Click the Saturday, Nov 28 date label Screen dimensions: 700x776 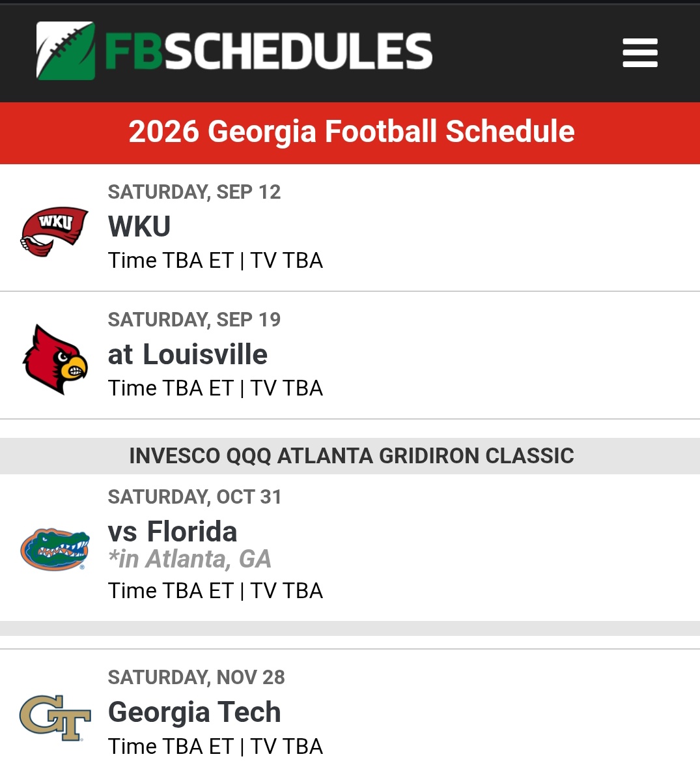click(x=197, y=678)
